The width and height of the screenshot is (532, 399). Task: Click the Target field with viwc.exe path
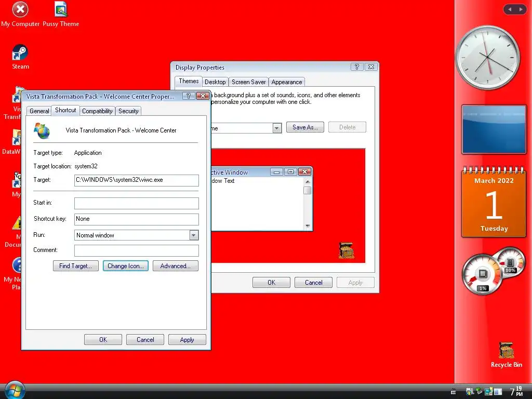click(137, 180)
